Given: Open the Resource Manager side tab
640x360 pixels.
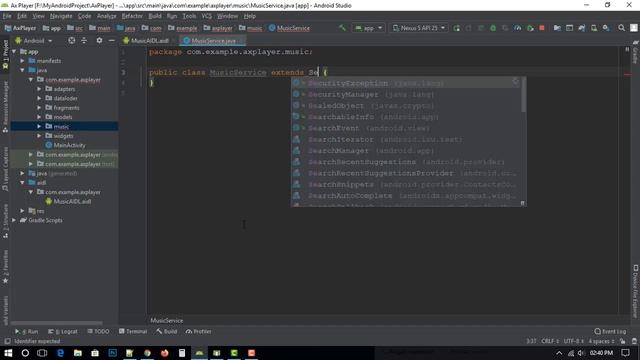Looking at the screenshot, I should tap(5, 107).
